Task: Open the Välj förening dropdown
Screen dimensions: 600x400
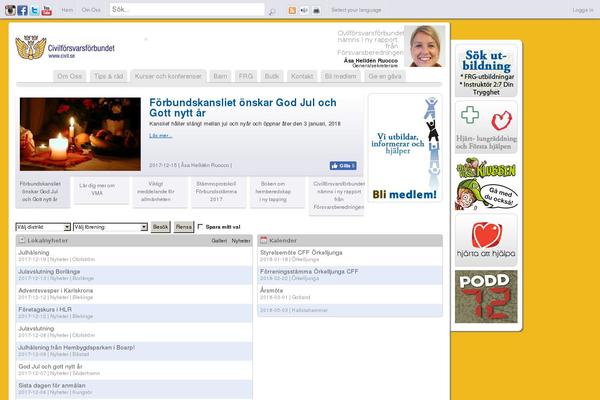Action: pyautogui.click(x=110, y=227)
